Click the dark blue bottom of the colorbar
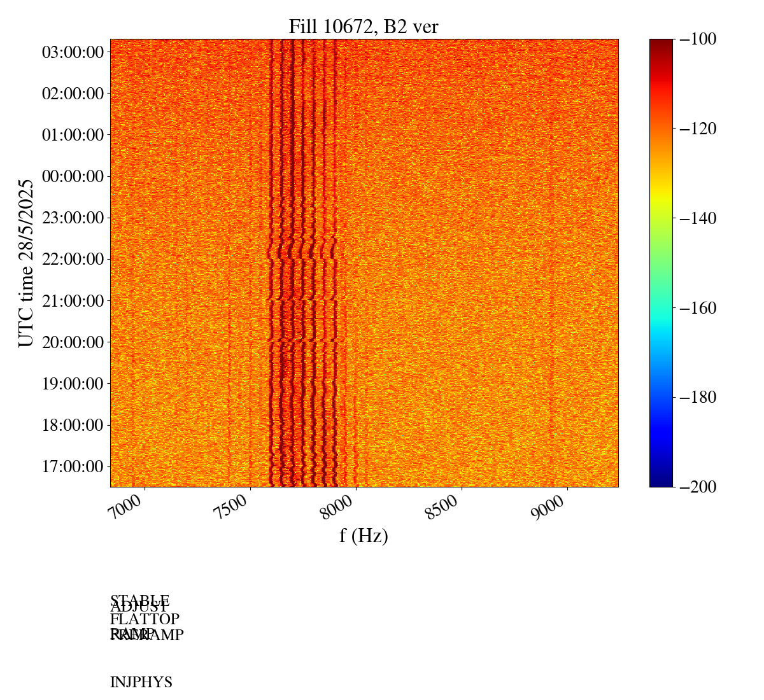 tap(661, 482)
